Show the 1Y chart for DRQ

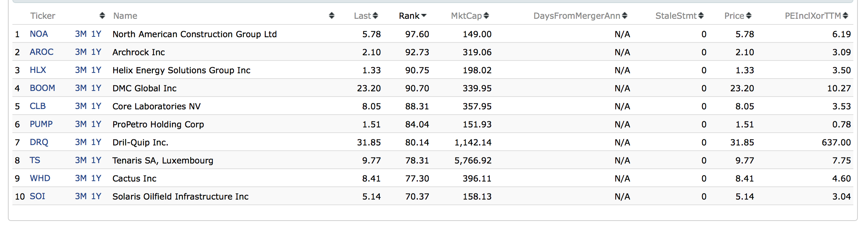96,142
